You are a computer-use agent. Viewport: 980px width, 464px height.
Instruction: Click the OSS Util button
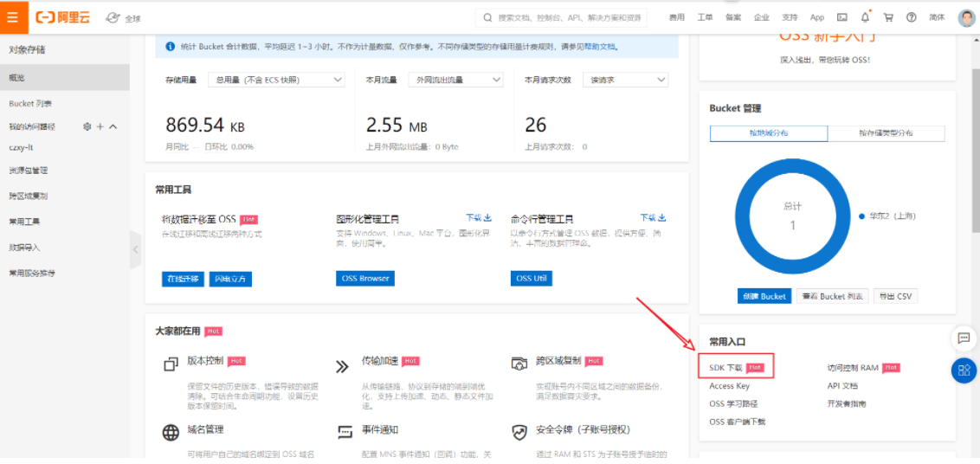[x=532, y=278]
